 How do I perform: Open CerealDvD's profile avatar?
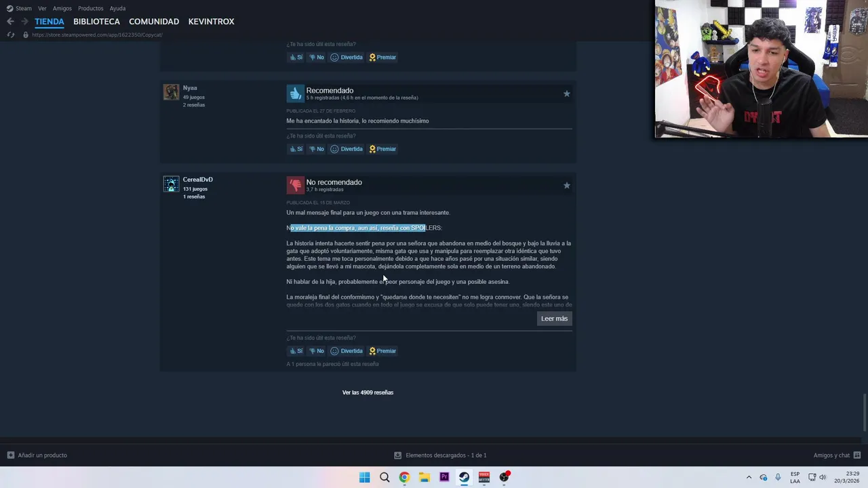171,184
